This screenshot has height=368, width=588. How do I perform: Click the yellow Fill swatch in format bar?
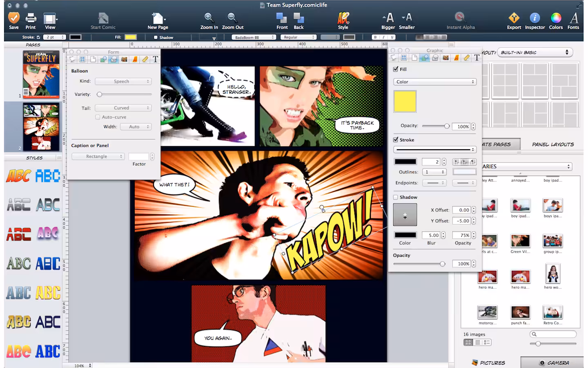[131, 37]
